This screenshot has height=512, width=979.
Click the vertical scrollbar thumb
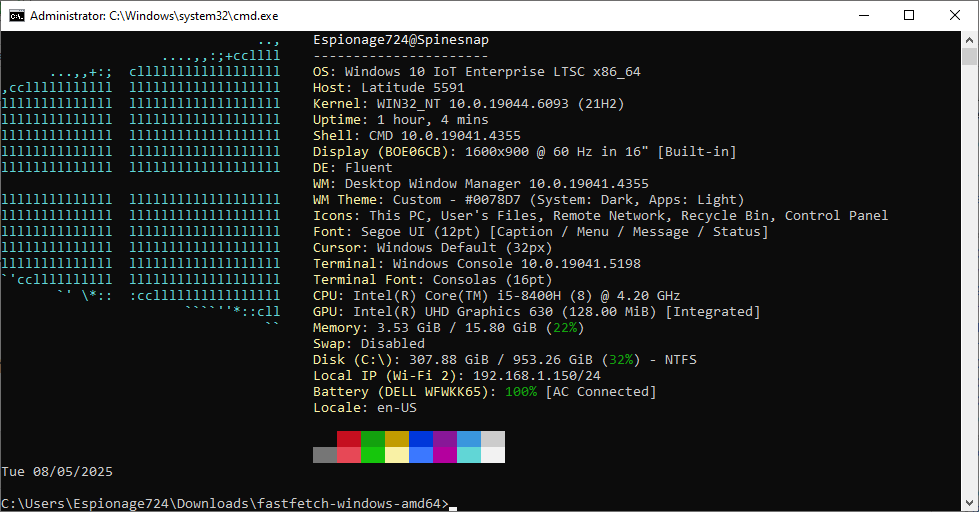point(969,56)
